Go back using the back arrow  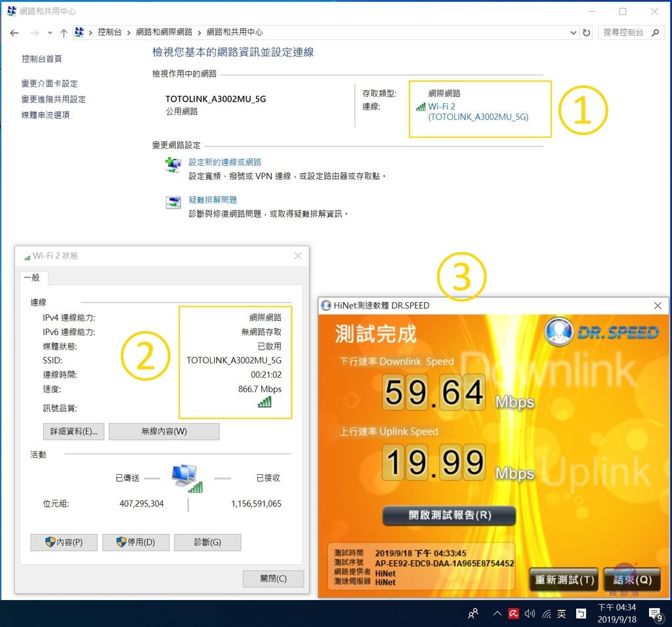(x=14, y=33)
